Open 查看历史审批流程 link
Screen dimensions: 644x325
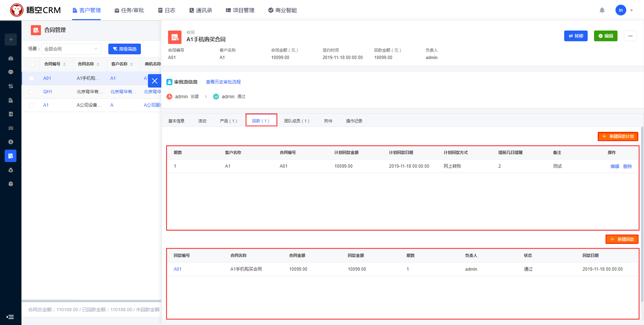(x=223, y=82)
